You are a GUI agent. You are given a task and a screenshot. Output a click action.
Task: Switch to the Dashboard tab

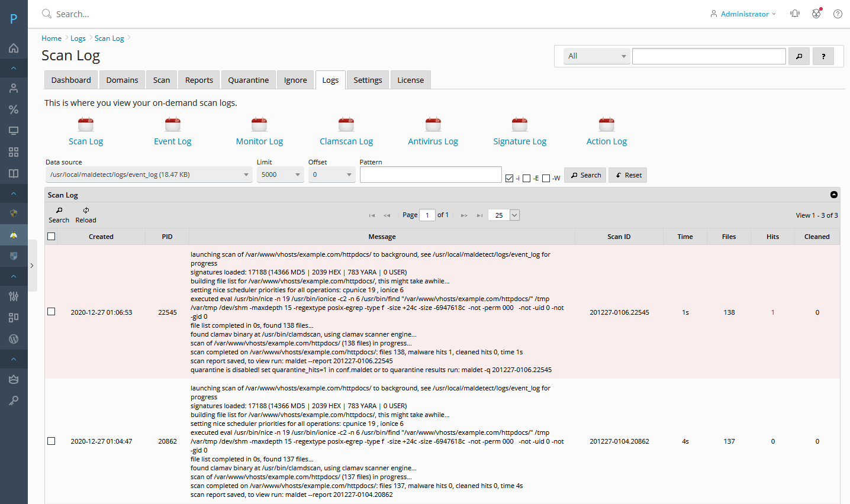pos(71,80)
